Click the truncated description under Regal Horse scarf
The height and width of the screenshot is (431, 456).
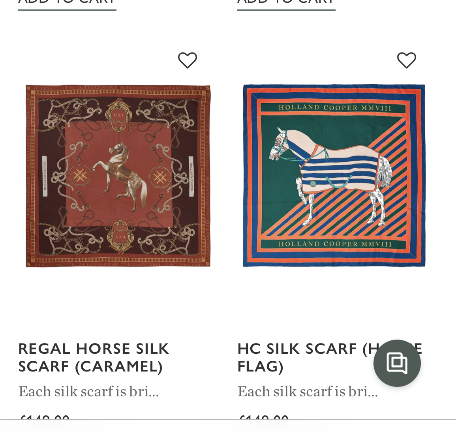(88, 391)
